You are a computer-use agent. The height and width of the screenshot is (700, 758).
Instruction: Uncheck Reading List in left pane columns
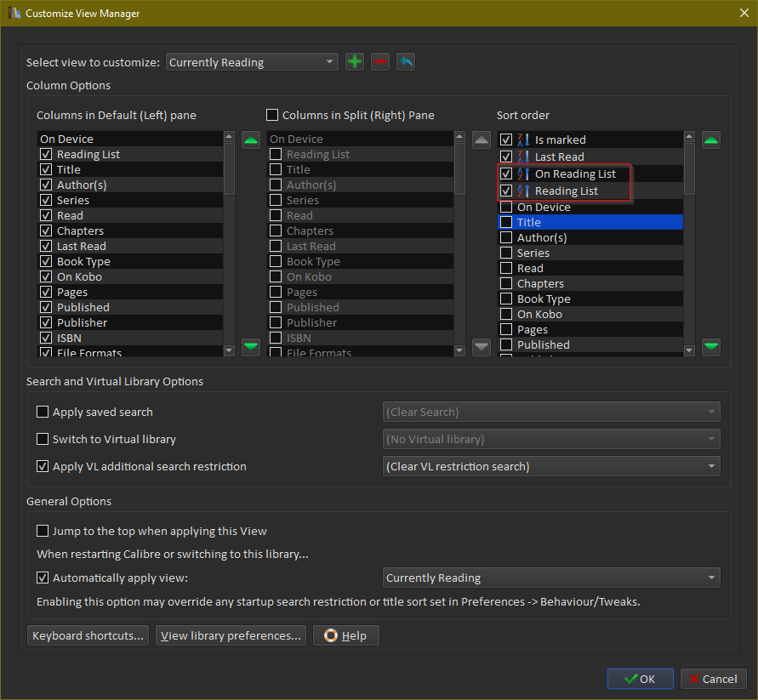(x=46, y=154)
